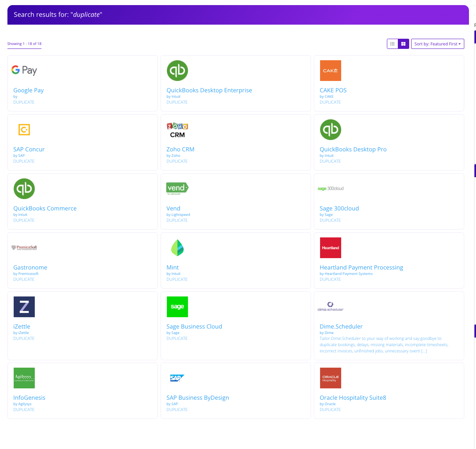The width and height of the screenshot is (476, 449).
Task: Click the Google Pay logo
Action: 24,70
